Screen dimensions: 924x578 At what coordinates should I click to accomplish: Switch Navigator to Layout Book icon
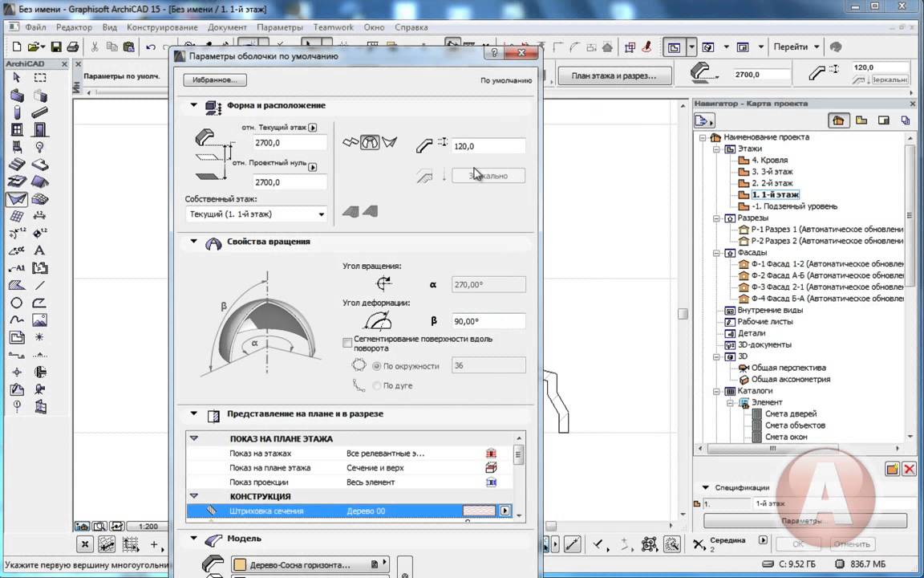point(883,120)
